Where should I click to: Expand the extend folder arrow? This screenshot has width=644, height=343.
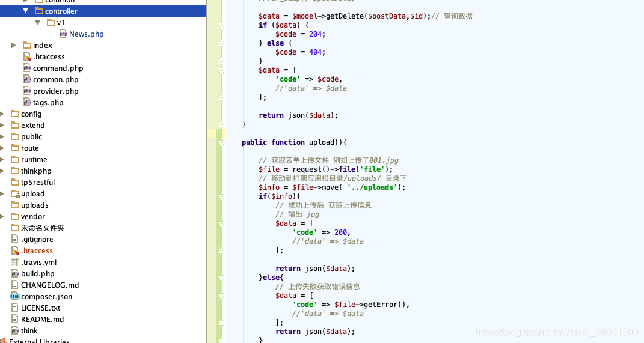(2, 125)
